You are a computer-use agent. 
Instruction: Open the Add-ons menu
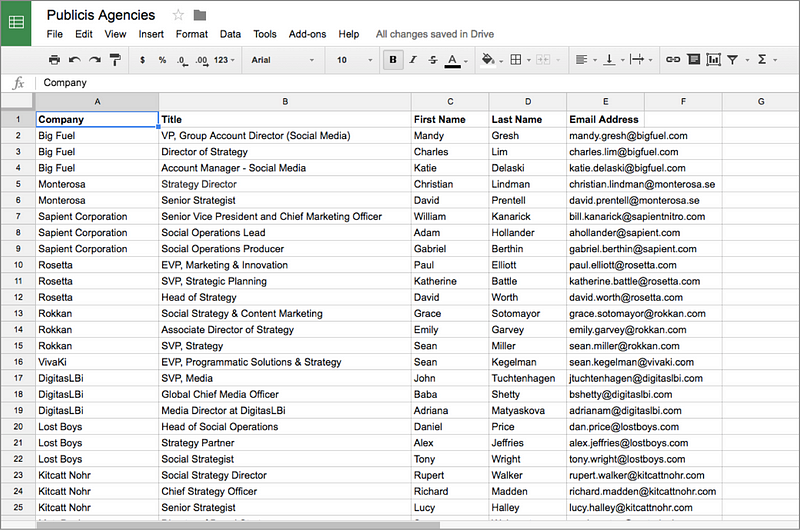click(x=307, y=34)
